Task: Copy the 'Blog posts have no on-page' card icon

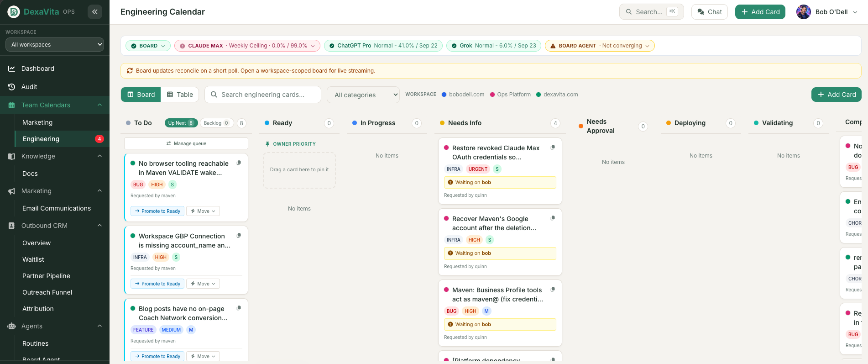Action: point(239,308)
